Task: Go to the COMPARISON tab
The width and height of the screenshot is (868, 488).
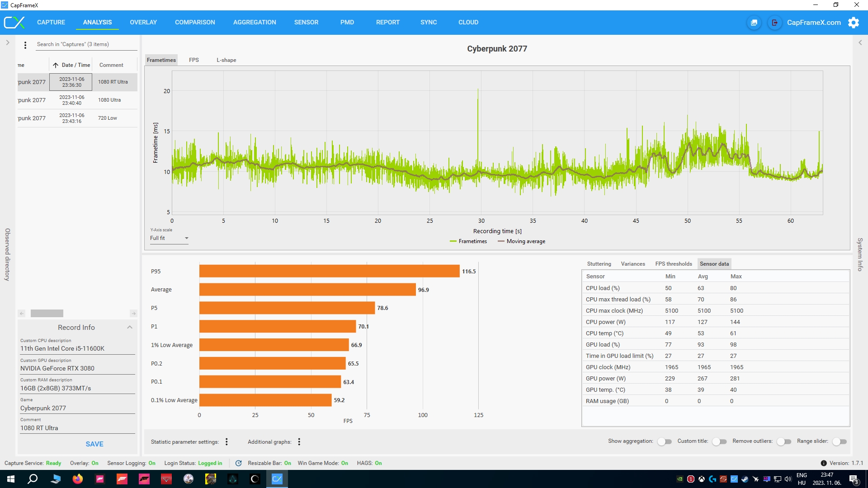Action: click(x=195, y=22)
